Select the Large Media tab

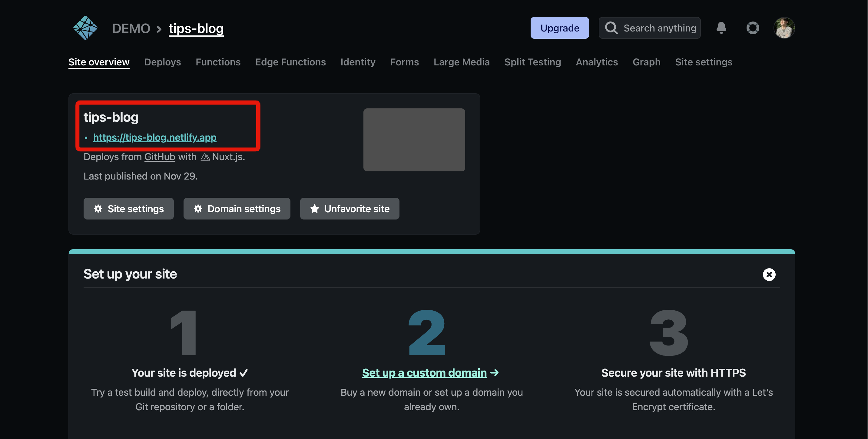tap(461, 62)
